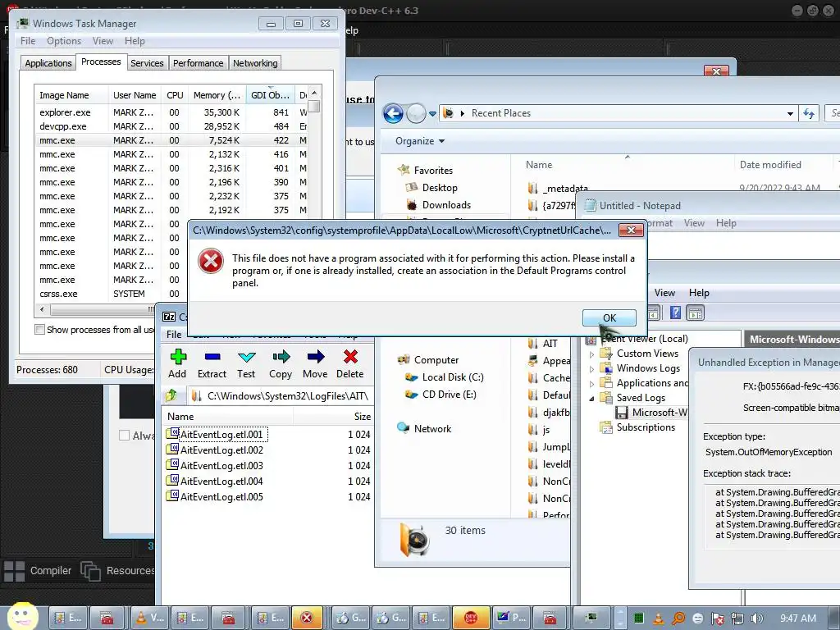Click the Event Viewer blue help icon
The image size is (840, 630).
point(676,313)
